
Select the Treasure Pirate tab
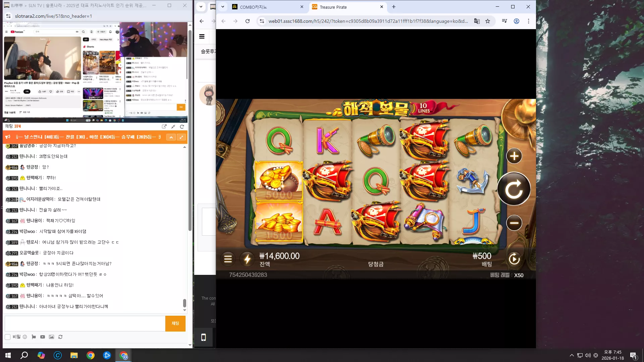pos(347,7)
